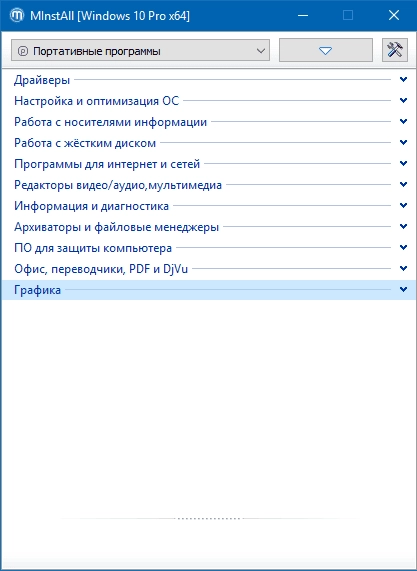The width and height of the screenshot is (417, 571).
Task: Expand ПО для защиты компьютера chevron
Action: (403, 247)
